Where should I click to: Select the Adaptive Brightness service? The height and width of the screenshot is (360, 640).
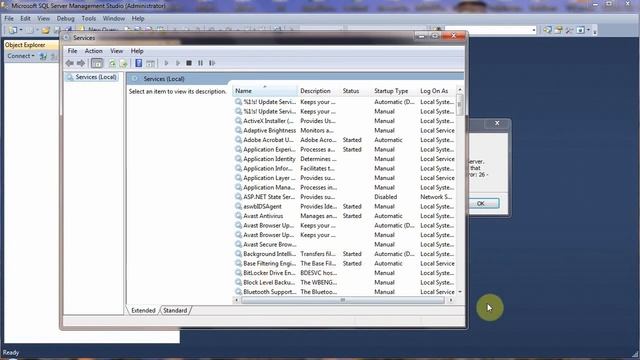pyautogui.click(x=345, y=131)
